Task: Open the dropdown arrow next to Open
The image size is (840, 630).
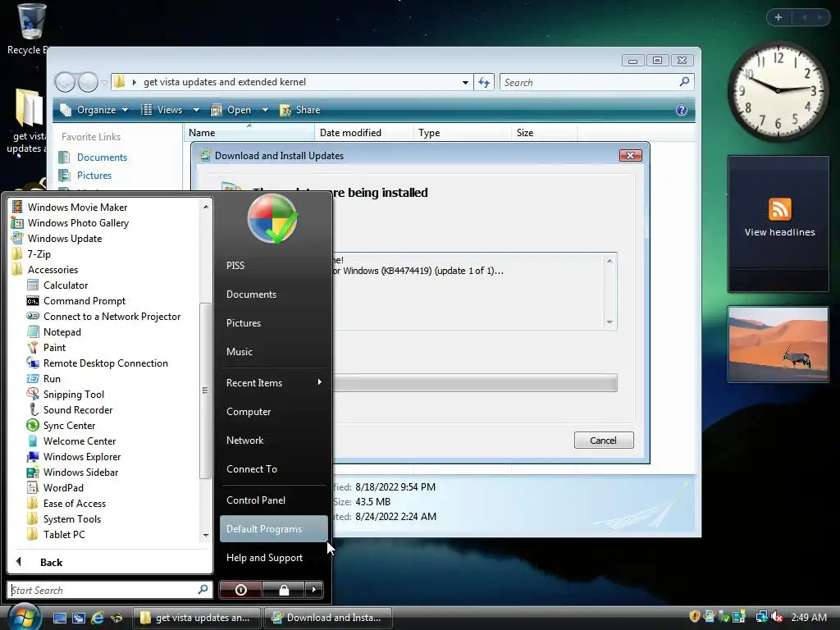Action: pos(265,110)
